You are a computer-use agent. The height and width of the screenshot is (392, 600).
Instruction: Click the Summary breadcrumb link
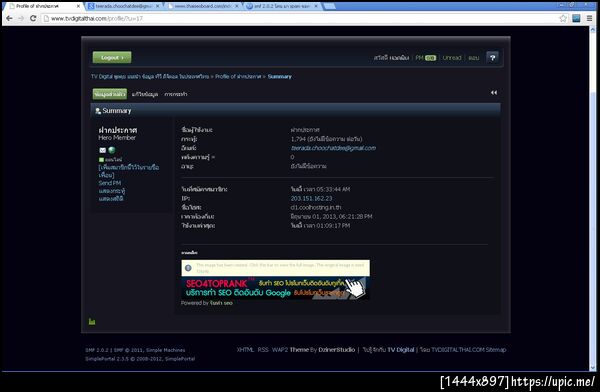(x=279, y=77)
